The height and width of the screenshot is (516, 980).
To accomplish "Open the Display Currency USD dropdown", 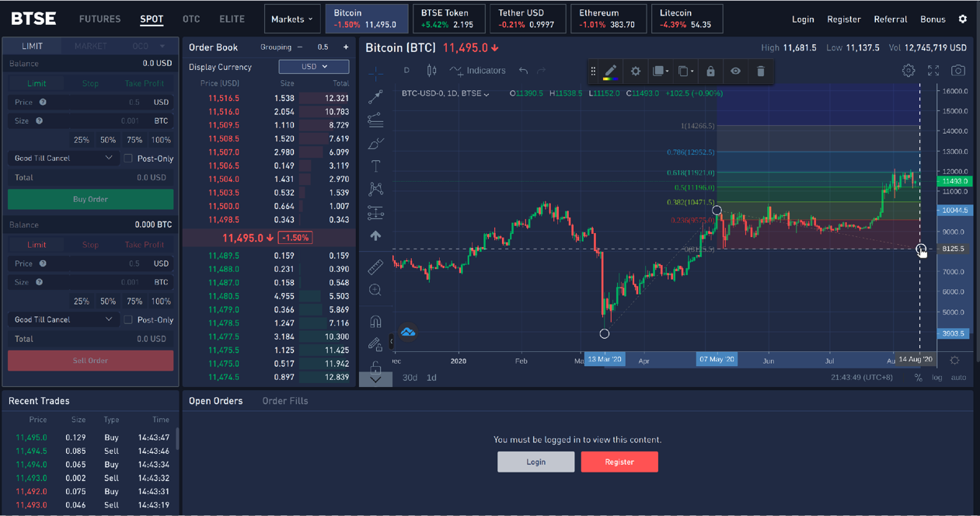I will click(x=314, y=67).
